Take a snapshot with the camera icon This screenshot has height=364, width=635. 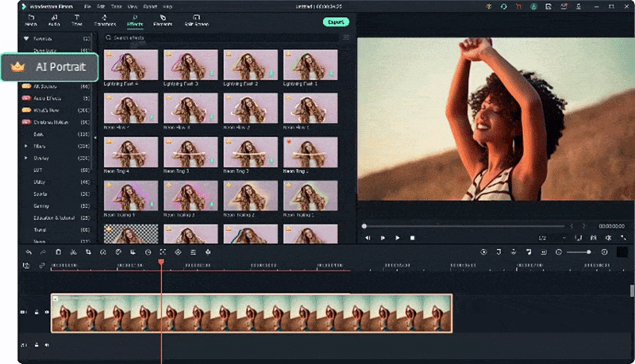(594, 238)
